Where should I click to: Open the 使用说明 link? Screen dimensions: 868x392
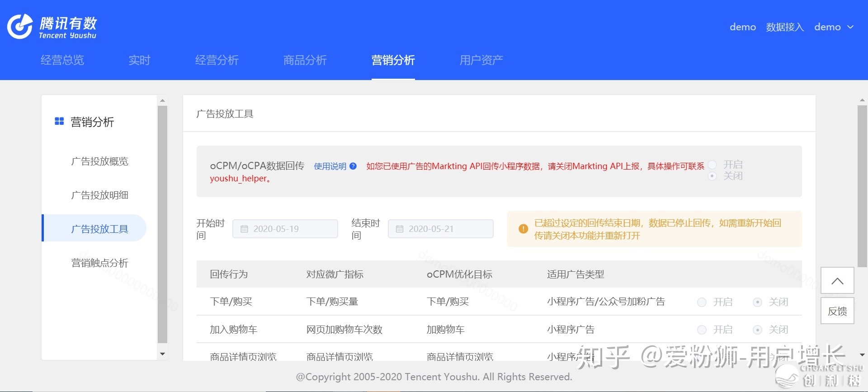click(x=330, y=166)
